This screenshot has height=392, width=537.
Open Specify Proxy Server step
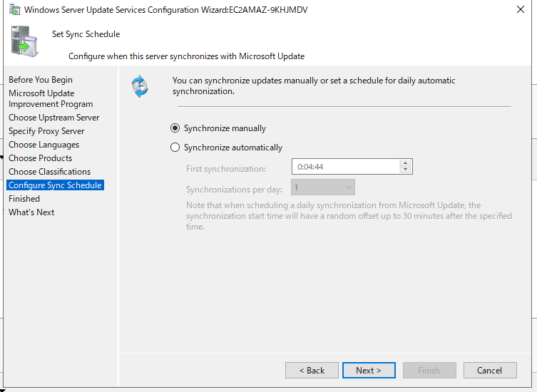[x=46, y=131]
